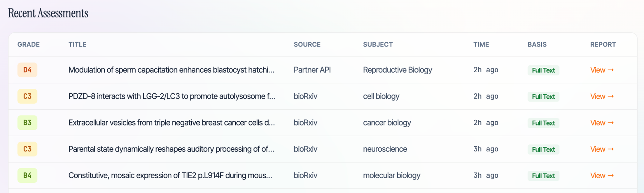Click the B3 grade badge
This screenshot has height=193, width=644.
coord(27,123)
